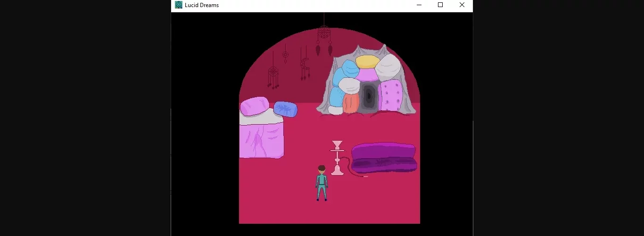Minimize the Lucid Dreams window
The width and height of the screenshot is (644, 236).
click(x=419, y=5)
